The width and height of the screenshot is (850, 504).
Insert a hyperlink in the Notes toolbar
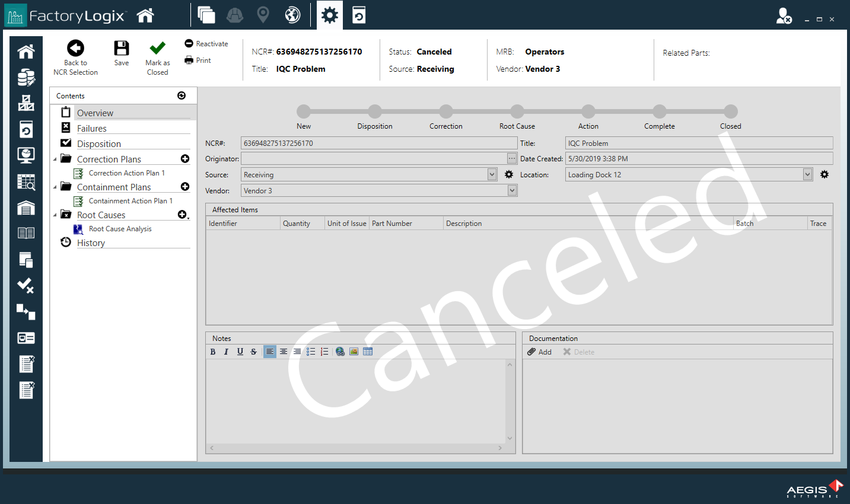coord(340,351)
